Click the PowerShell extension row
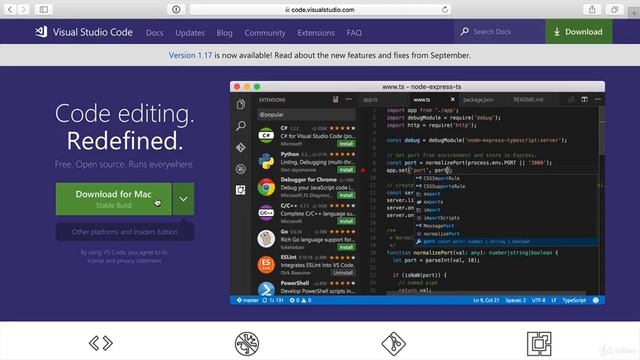The height and width of the screenshot is (360, 640). tap(306, 287)
